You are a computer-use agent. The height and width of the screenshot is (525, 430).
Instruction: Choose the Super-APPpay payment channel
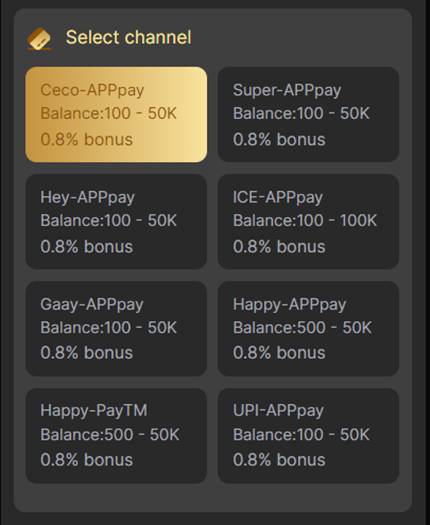308,115
